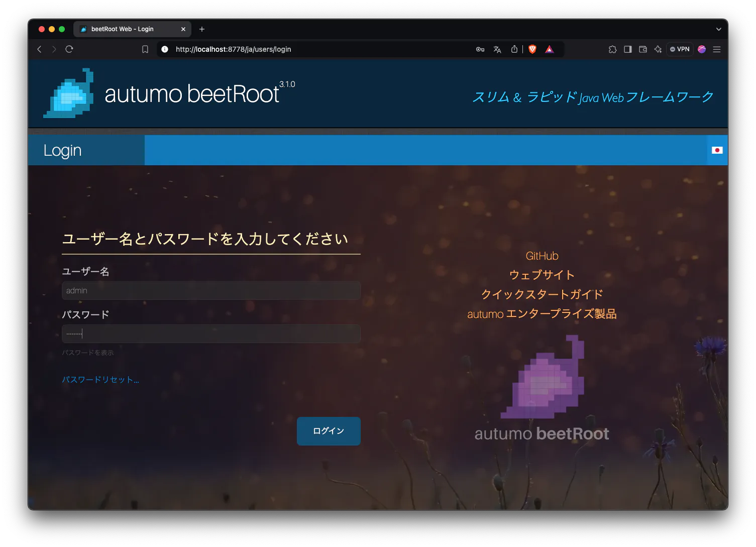Open a new tab with plus
The width and height of the screenshot is (756, 547).
pyautogui.click(x=202, y=29)
